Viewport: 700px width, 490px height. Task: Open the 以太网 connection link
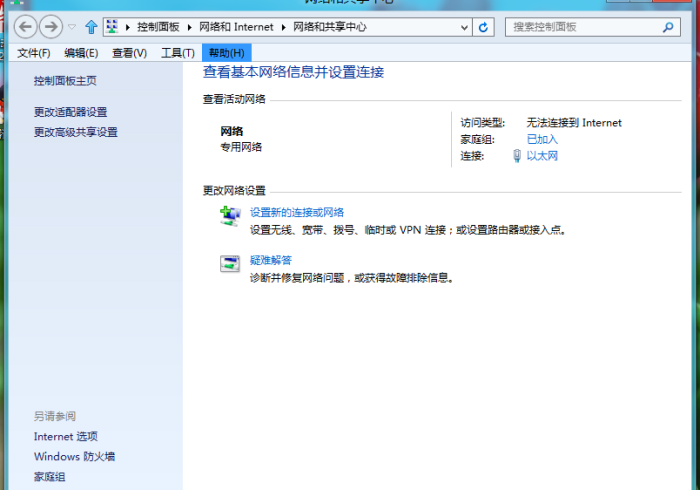(x=542, y=156)
